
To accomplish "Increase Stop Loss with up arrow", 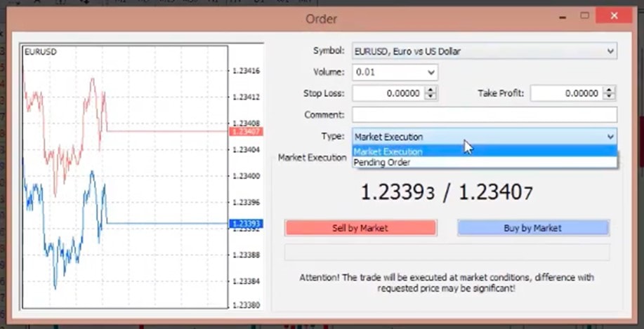I will coord(431,90).
